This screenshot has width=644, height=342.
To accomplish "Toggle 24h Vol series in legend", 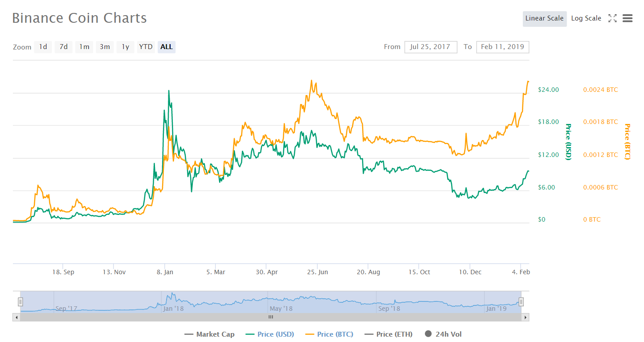I will tap(443, 334).
